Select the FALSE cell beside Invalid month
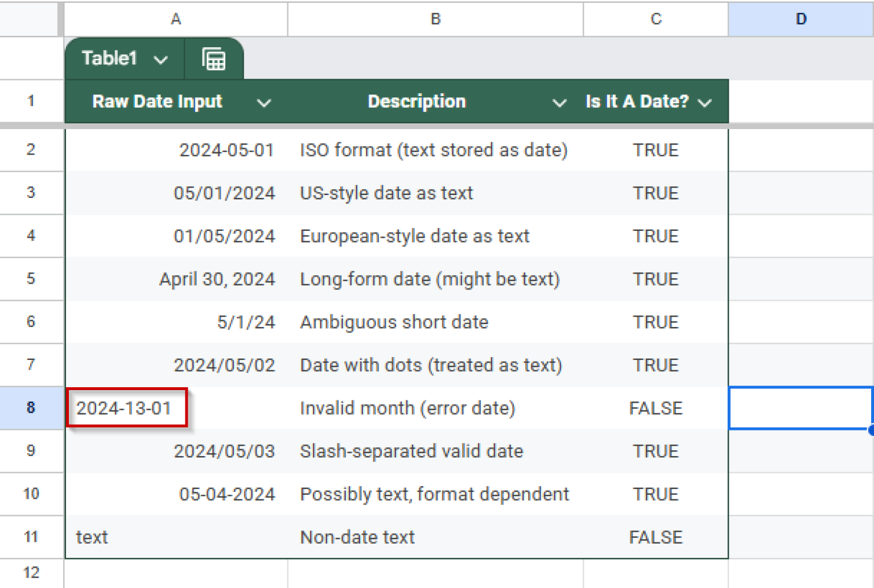Image resolution: width=874 pixels, height=588 pixels. point(655,408)
